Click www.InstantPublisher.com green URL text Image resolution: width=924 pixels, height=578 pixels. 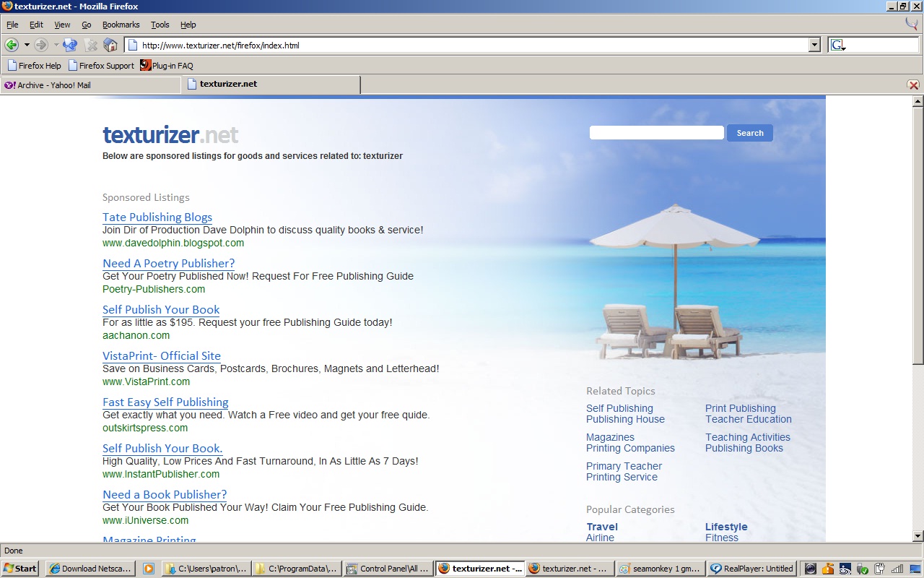click(161, 474)
